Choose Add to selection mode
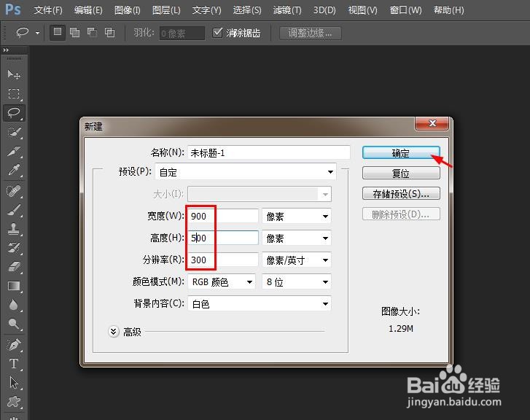 point(74,33)
